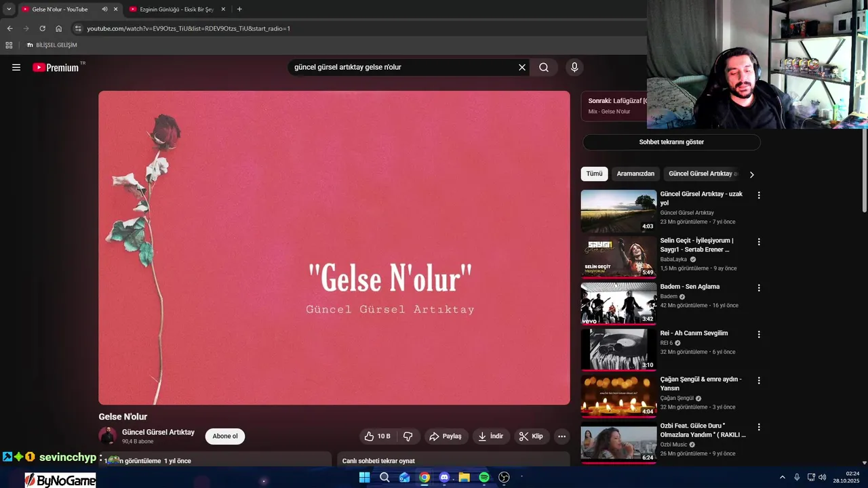The image size is (868, 488).
Task: Open options menu for 'Selin Geçit - İyileşiyorum'
Action: (759, 242)
